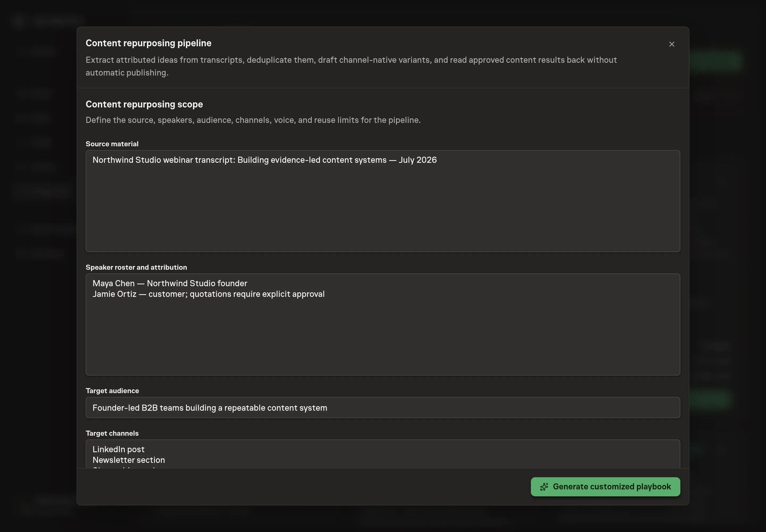Click the 'LinkedIn post' line
Viewport: 766px width, 532px height.
point(118,449)
